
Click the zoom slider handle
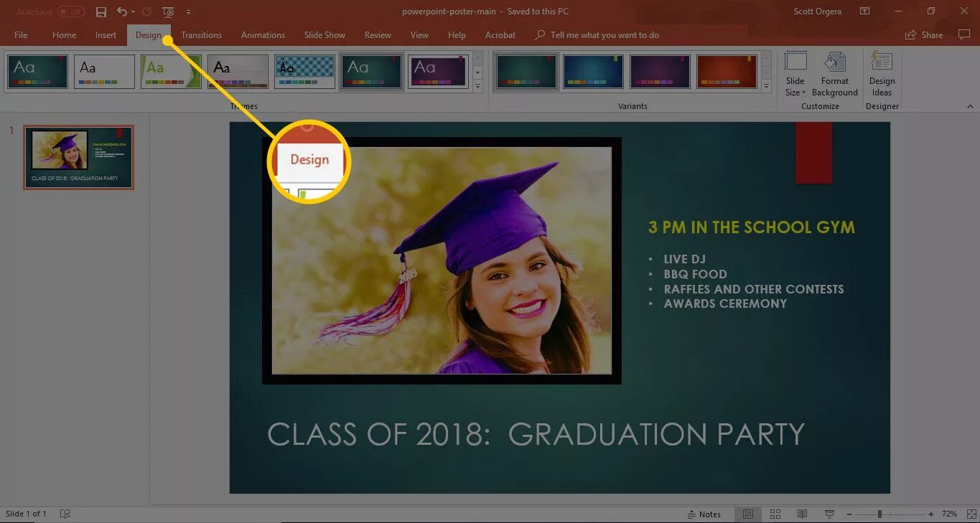879,514
